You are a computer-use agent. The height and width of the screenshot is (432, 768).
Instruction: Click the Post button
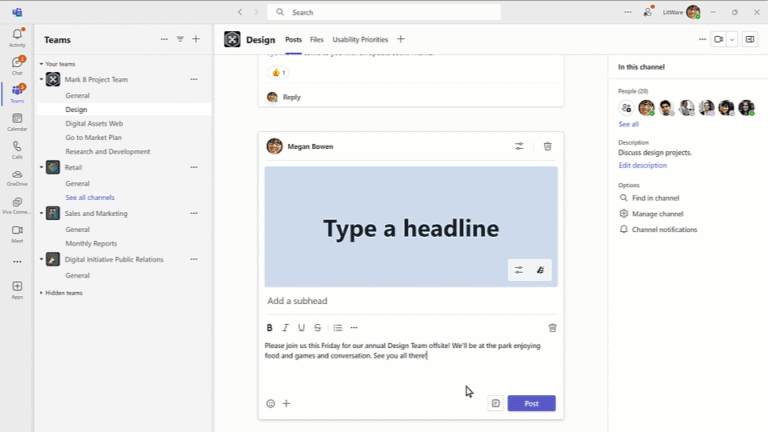click(x=531, y=403)
